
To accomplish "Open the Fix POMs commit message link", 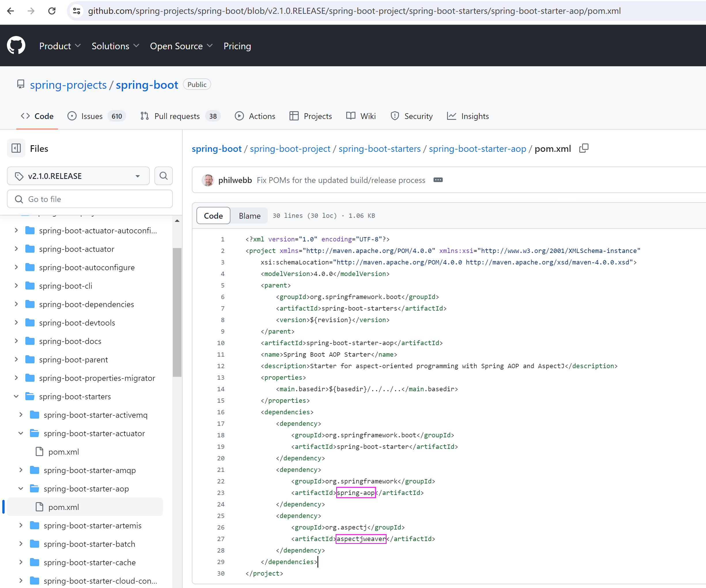I will 341,180.
